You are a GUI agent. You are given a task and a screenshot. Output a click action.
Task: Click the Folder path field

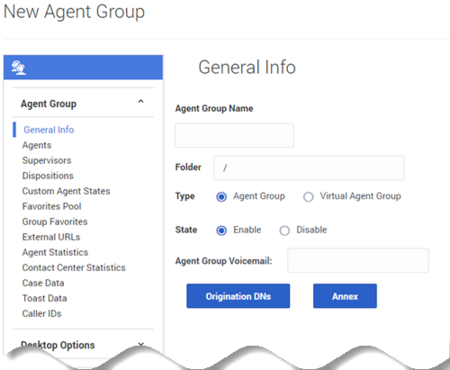[x=309, y=168]
